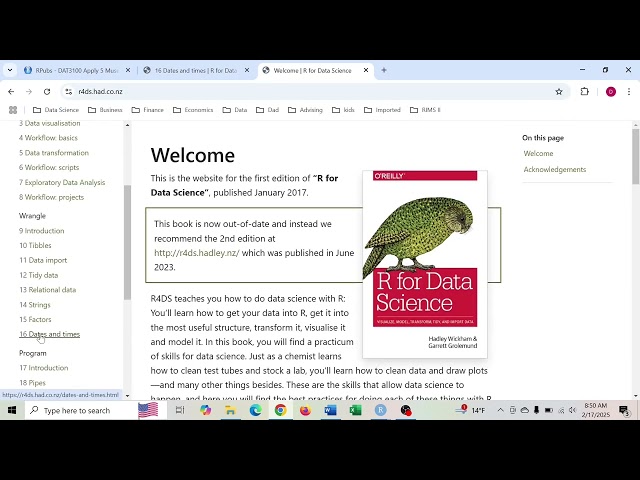Bookmark this page with the star icon
This screenshot has width=640, height=480.
click(559, 91)
